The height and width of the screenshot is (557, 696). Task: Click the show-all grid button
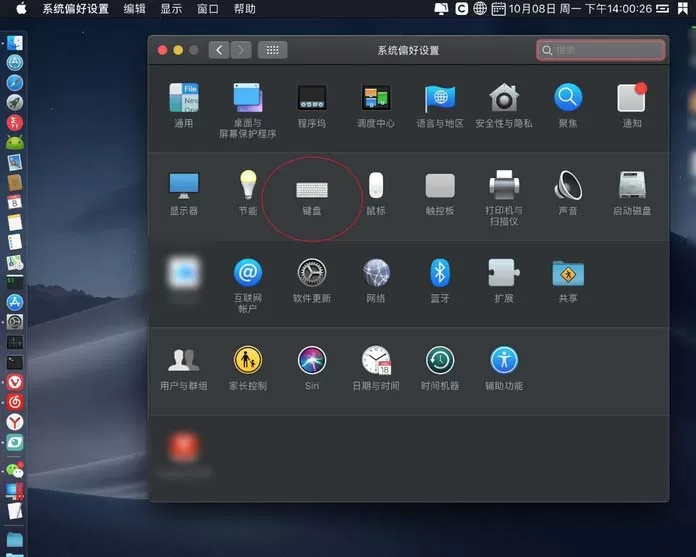273,50
